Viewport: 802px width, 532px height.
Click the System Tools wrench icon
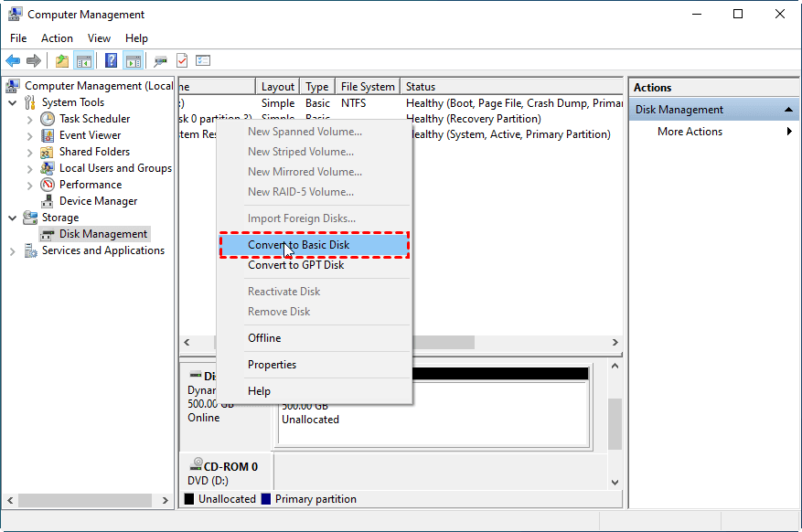(x=30, y=102)
